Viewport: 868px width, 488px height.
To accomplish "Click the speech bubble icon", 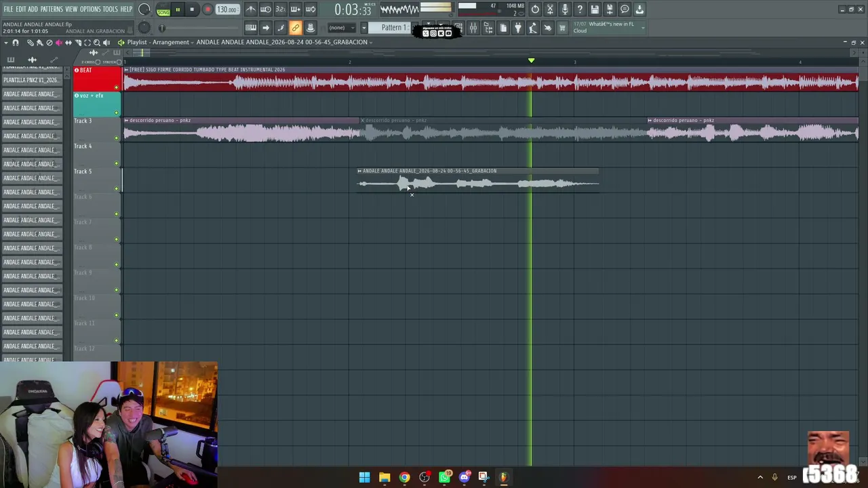I will [x=625, y=9].
